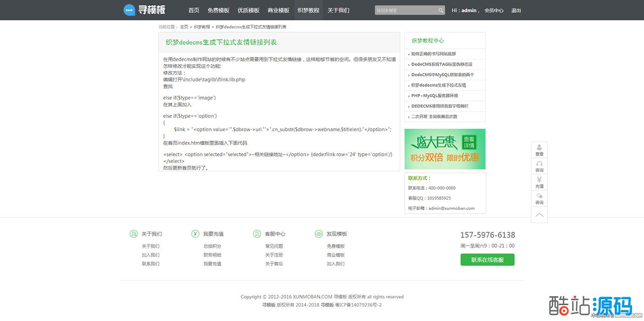This screenshot has height=321, width=644.
Task: Click the 盛大巨惠 promotional banner
Action: click(445, 149)
